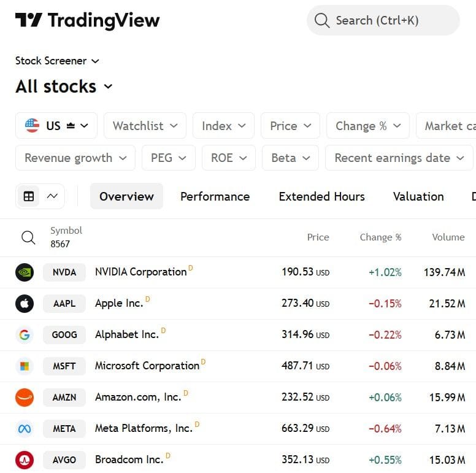Open the Extended Hours tab
The image size is (476, 473).
[x=321, y=196]
